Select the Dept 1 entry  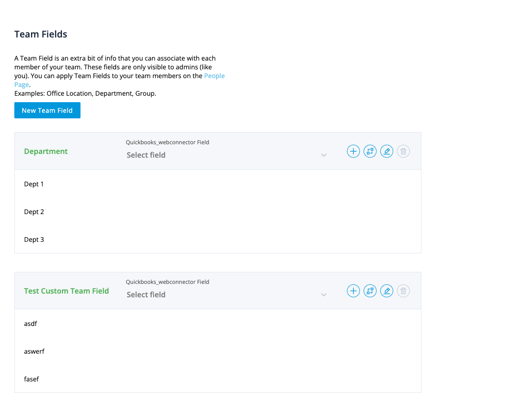(34, 184)
